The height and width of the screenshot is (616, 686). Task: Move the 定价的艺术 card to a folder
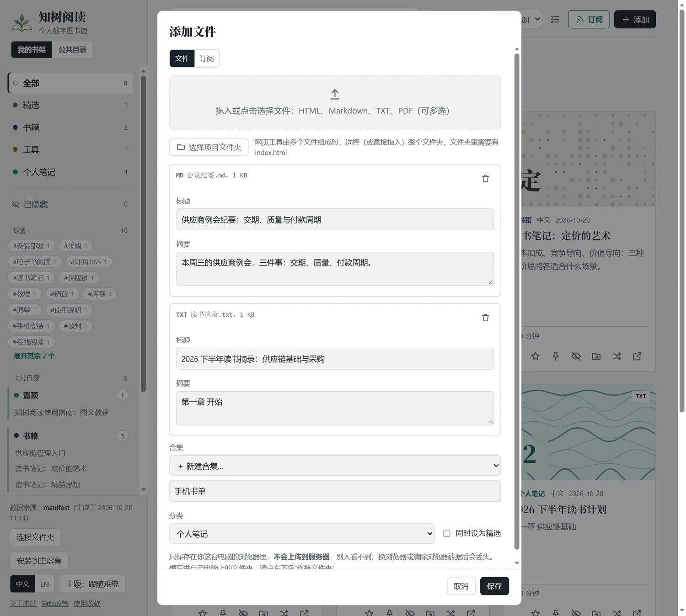[x=596, y=356]
